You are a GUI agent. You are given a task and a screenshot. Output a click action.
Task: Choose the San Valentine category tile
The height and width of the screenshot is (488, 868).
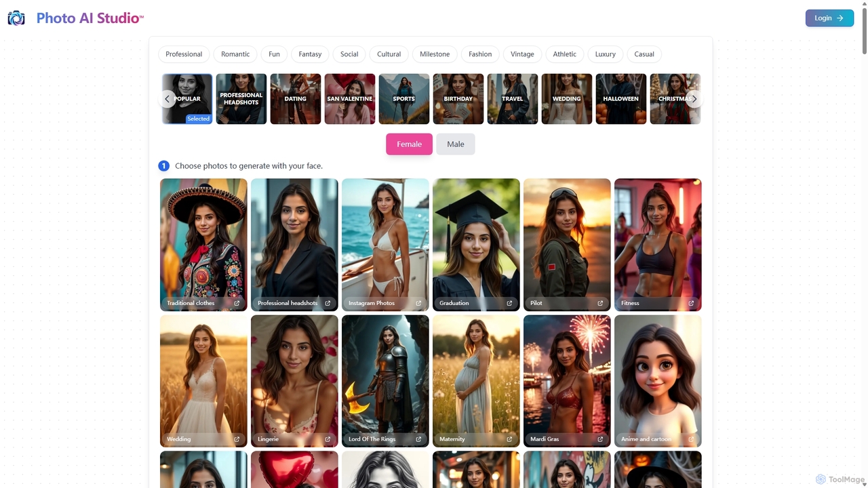tap(350, 99)
